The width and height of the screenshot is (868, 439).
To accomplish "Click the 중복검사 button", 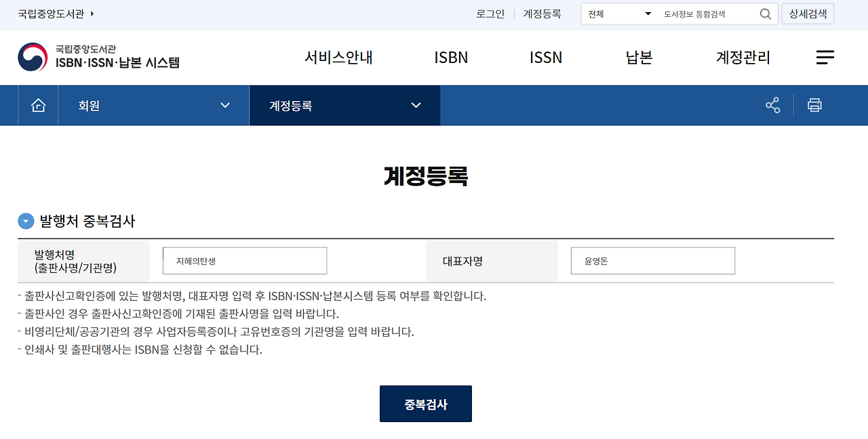I will click(x=425, y=403).
